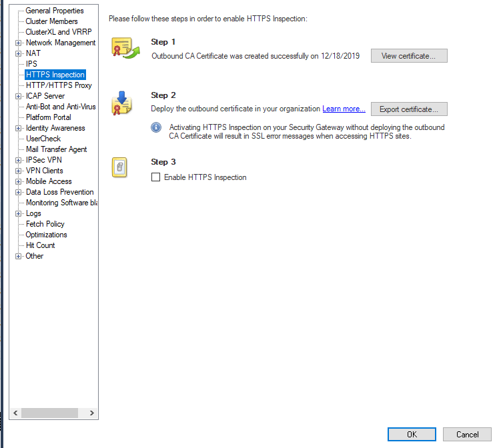Click the Step 1 certificate created icon
This screenshot has height=448, width=501.
point(125,48)
